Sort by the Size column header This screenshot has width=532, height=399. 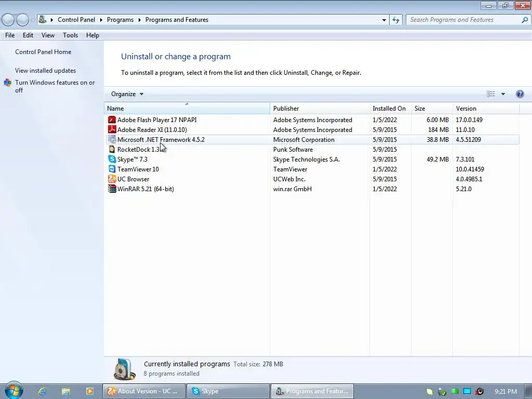[x=432, y=109]
